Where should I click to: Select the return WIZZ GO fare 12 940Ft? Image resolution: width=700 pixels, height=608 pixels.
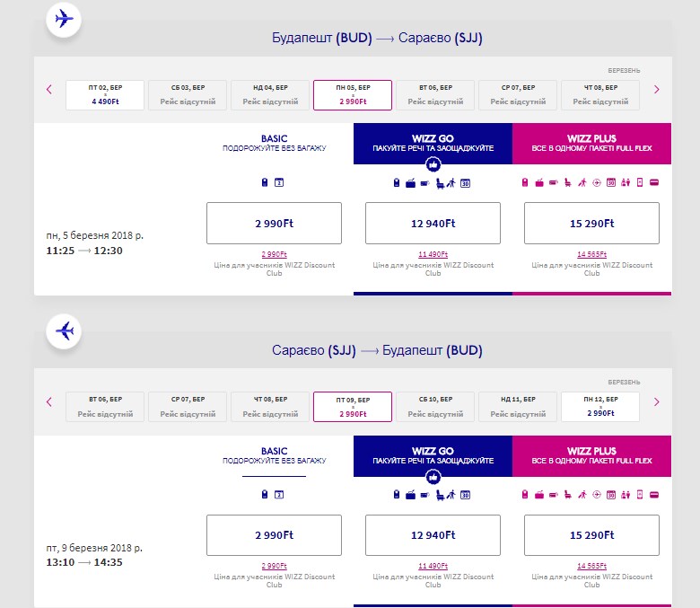point(433,535)
